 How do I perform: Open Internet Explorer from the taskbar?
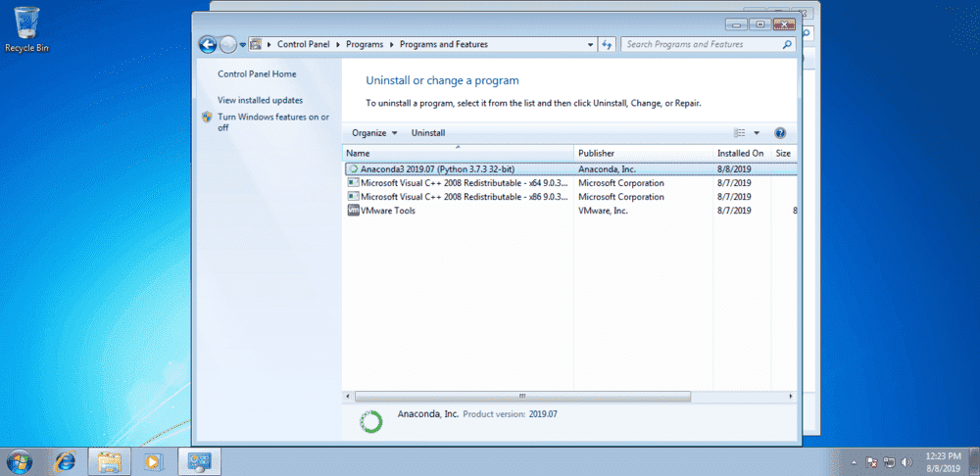point(66,460)
